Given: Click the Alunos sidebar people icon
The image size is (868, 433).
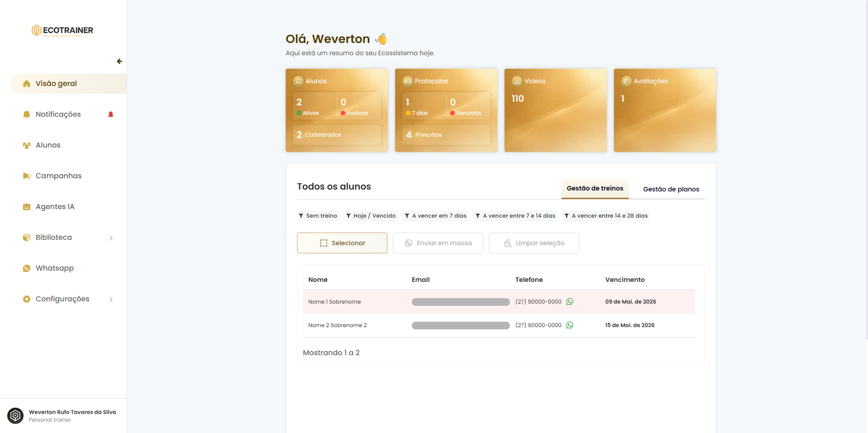Looking at the screenshot, I should 27,145.
